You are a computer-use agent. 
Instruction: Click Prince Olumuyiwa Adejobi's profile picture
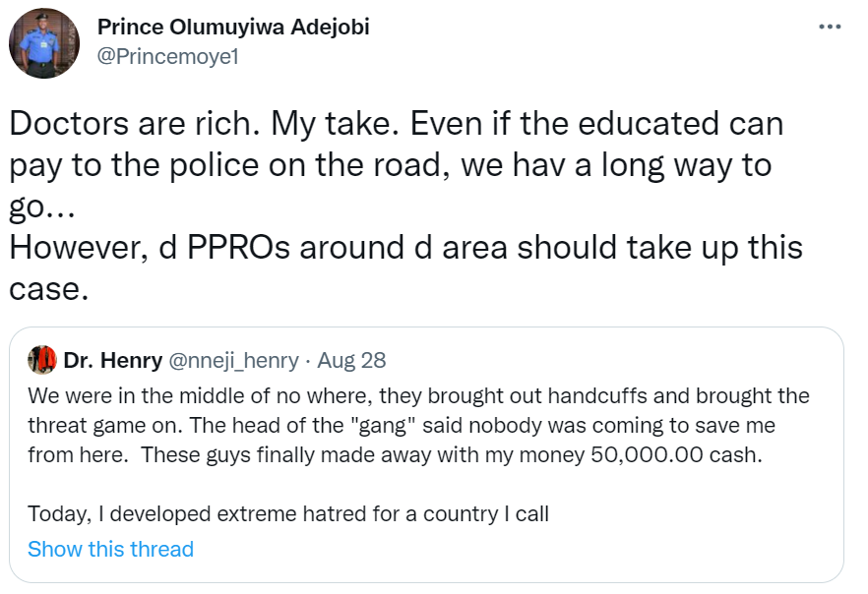tap(42, 43)
